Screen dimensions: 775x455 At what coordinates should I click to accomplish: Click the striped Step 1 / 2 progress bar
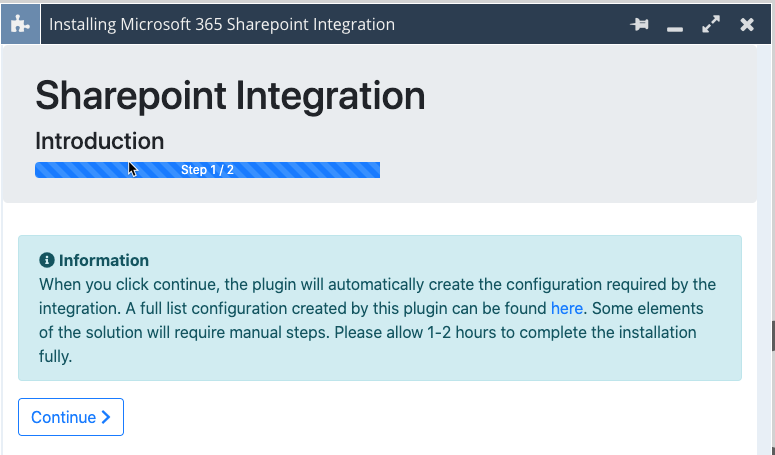click(x=207, y=170)
